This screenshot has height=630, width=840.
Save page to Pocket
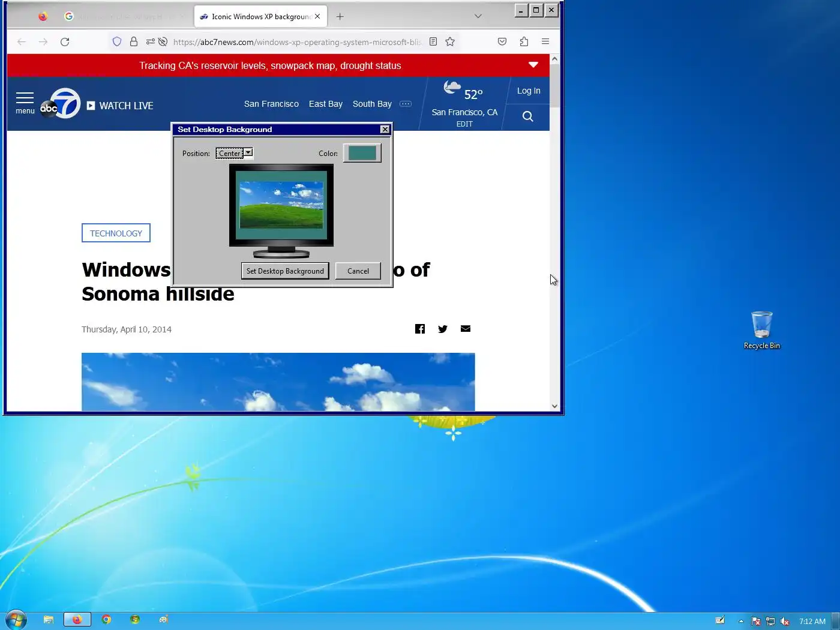coord(502,41)
